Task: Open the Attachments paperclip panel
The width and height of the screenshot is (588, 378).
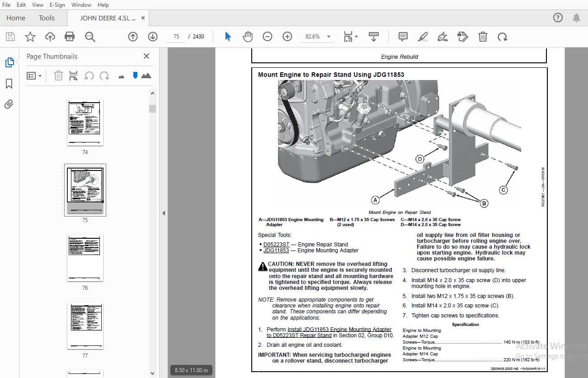Action: coord(9,104)
